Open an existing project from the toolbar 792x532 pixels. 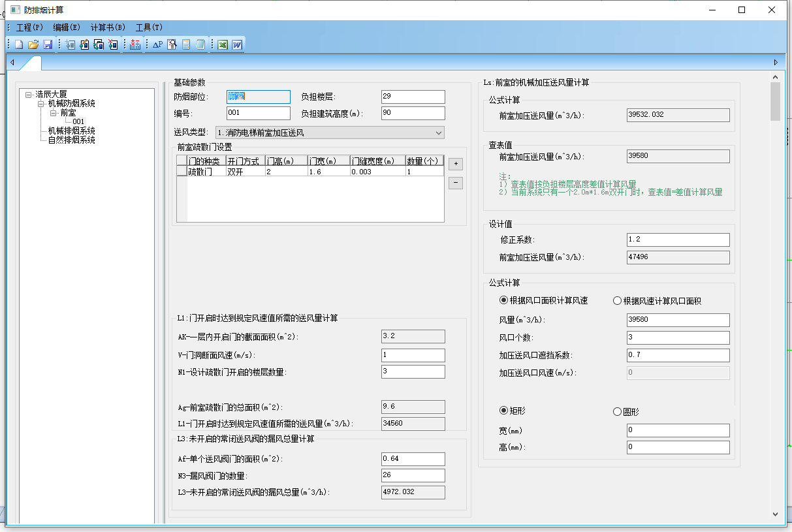pos(33,44)
